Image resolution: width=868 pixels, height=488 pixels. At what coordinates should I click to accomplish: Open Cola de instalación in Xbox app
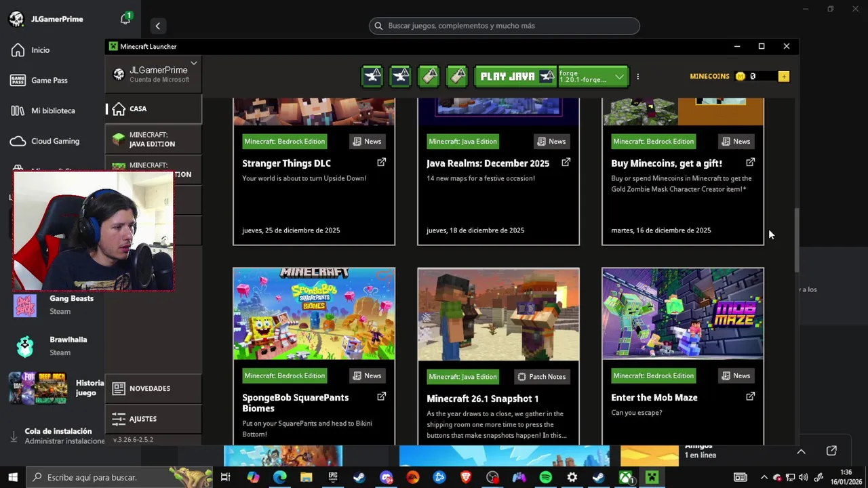tap(58, 436)
